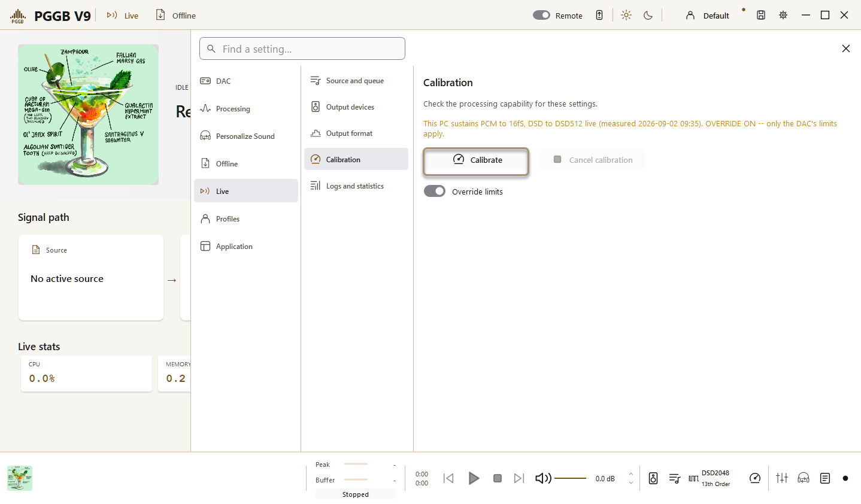Start calibration with the Calibrate button
The height and width of the screenshot is (504, 861).
[x=476, y=162]
